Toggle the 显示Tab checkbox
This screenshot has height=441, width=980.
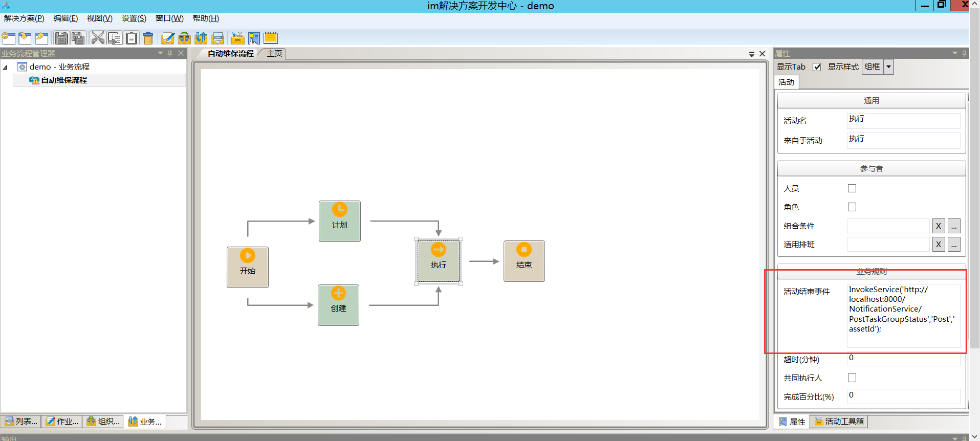tap(817, 67)
